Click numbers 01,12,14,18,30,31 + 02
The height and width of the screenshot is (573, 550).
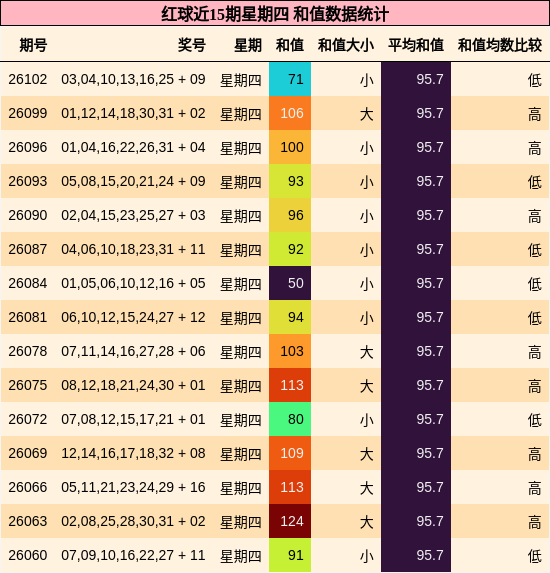[x=133, y=113]
